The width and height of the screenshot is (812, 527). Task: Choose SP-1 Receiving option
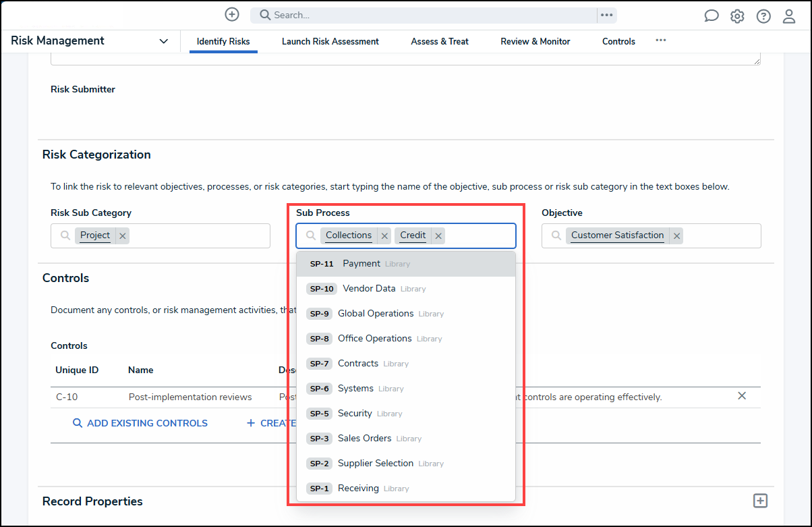(x=406, y=489)
